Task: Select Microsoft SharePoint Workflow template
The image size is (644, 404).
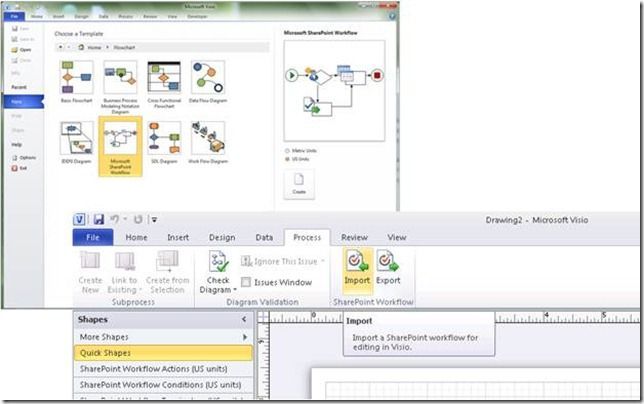Action: click(x=120, y=146)
